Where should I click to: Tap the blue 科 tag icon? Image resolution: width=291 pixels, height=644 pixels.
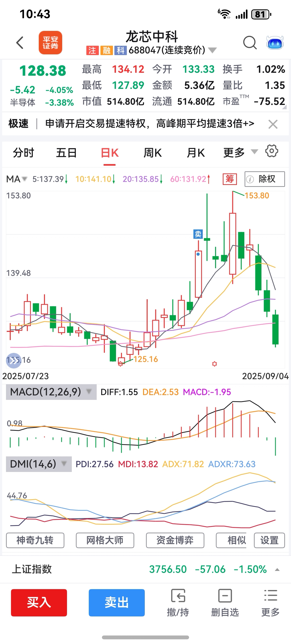121,51
